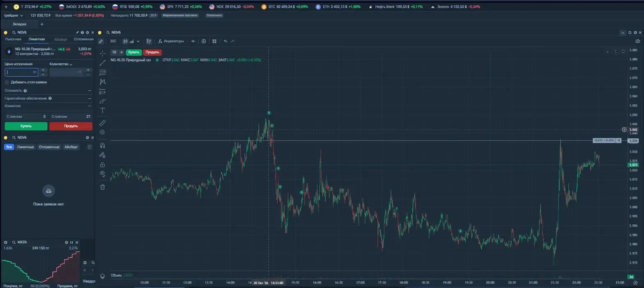Increase execution price with plus stepper
Screen dimensions: 644x288
(43, 70)
